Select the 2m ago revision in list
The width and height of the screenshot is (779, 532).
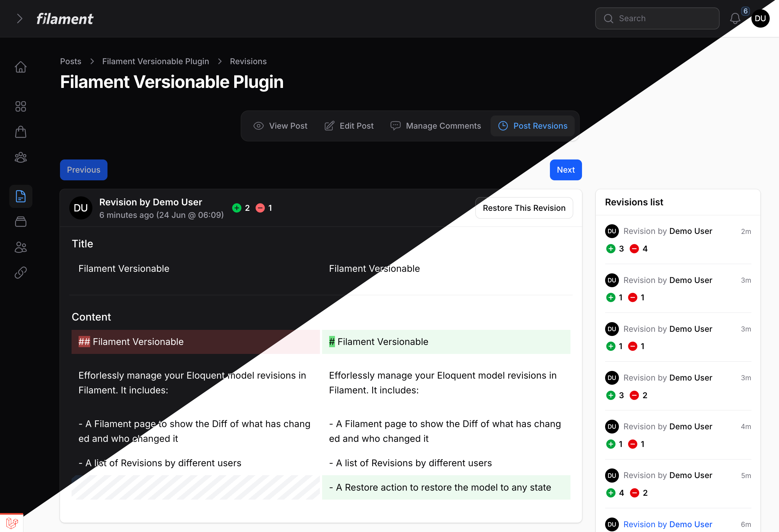click(x=667, y=231)
